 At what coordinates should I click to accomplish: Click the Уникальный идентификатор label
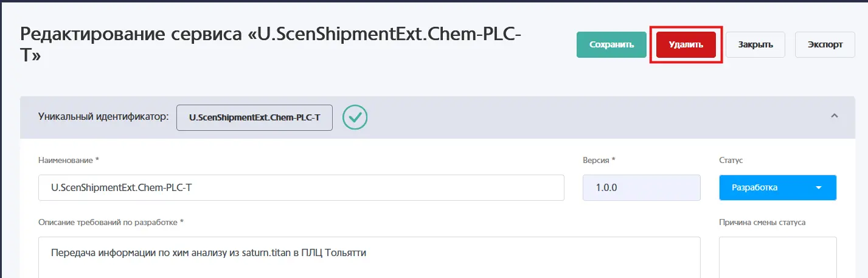tap(103, 117)
